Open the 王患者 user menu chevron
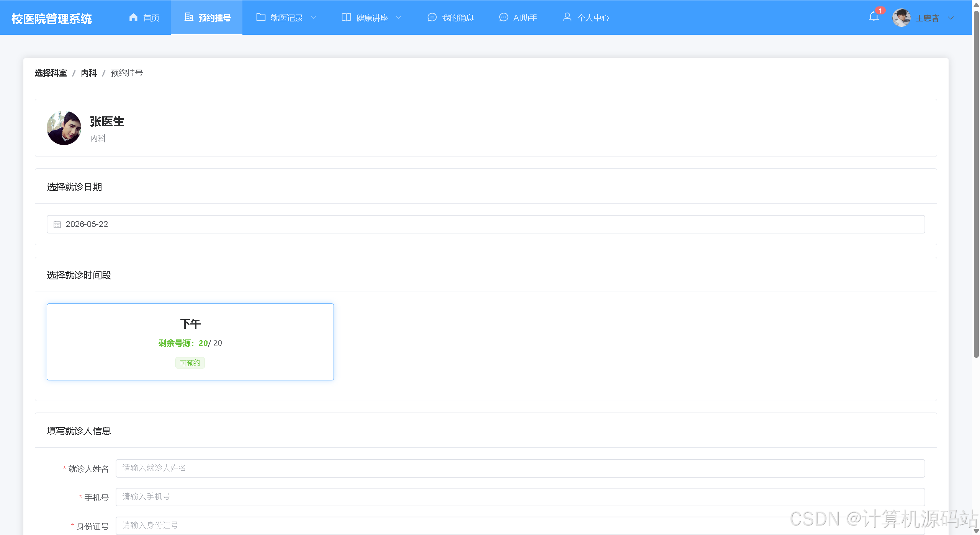Viewport: 980px width, 535px height. [951, 18]
